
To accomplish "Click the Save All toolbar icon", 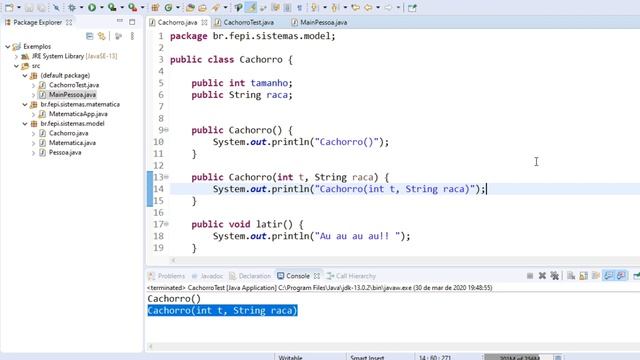I will [x=41, y=7].
